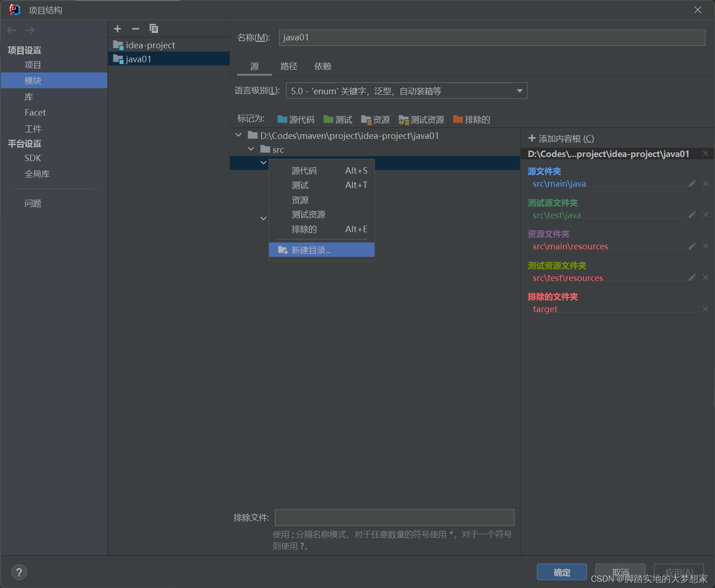Edit properties of src\main\java root

pyautogui.click(x=692, y=184)
